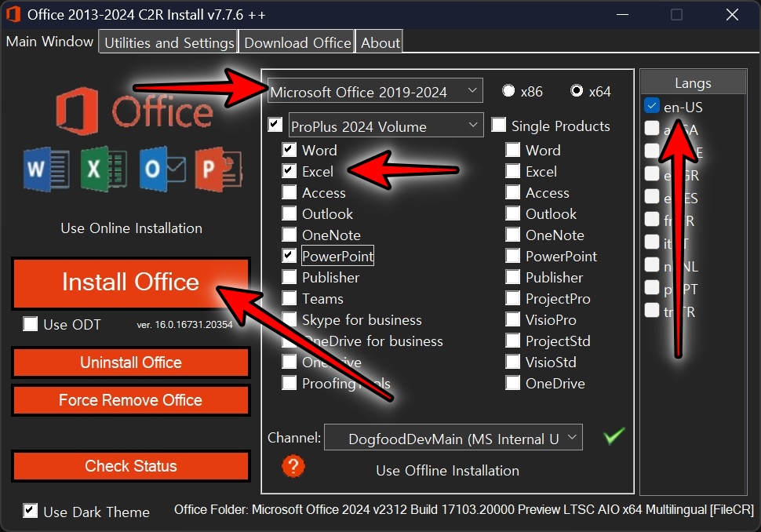The height and width of the screenshot is (532, 761).
Task: Open the Download Office tab
Action: click(297, 42)
